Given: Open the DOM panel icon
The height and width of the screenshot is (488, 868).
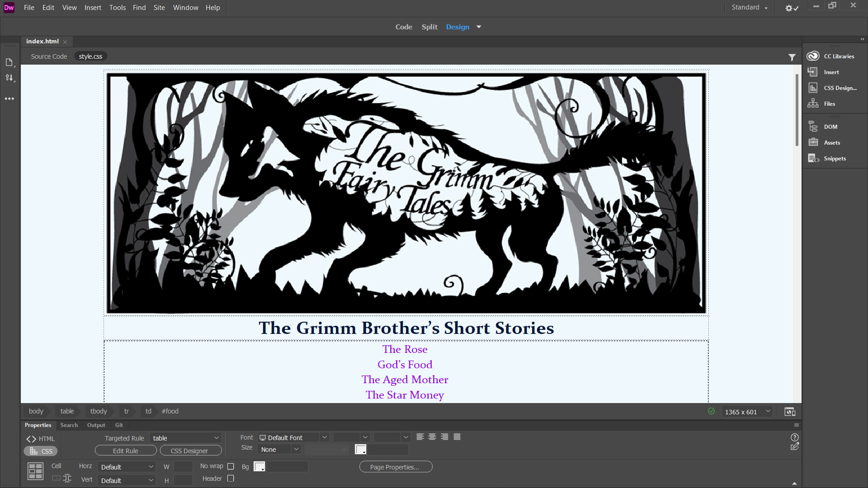Looking at the screenshot, I should tap(813, 127).
